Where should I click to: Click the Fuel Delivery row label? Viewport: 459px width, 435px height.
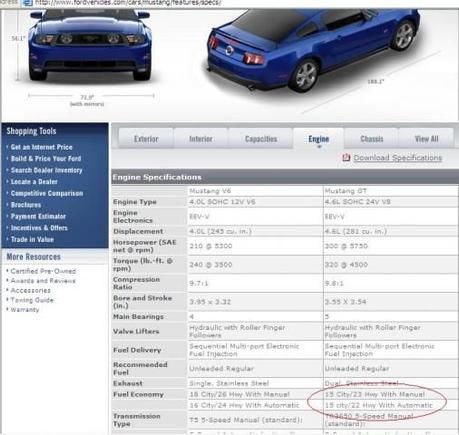137,350
